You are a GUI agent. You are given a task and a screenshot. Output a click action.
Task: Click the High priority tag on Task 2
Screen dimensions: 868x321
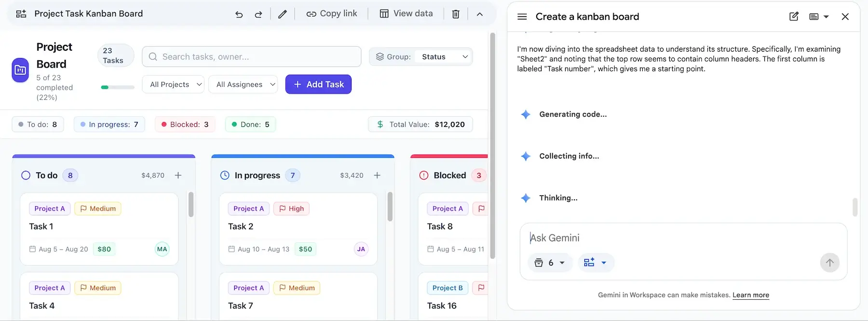292,209
